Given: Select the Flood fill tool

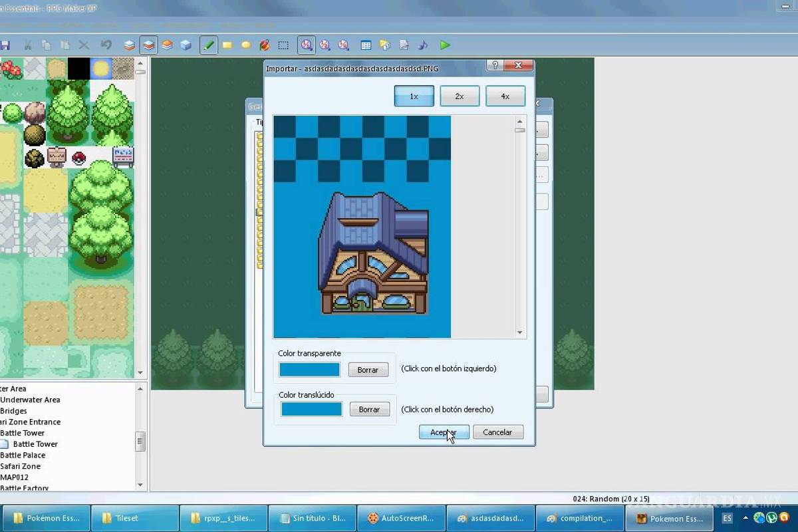Looking at the screenshot, I should (x=263, y=45).
